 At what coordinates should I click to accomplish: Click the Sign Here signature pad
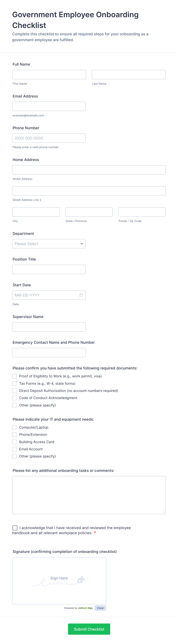click(x=59, y=581)
